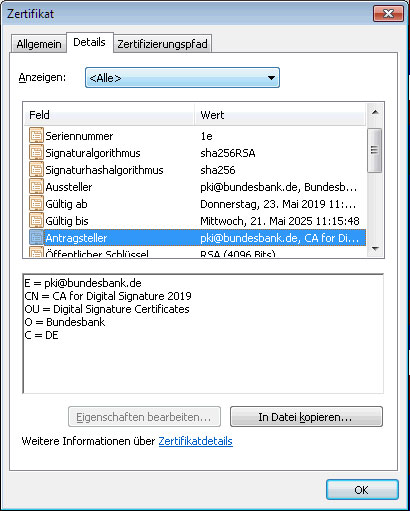410x511 pixels.
Task: Select the Gültig bis field icon
Action: pos(36,221)
